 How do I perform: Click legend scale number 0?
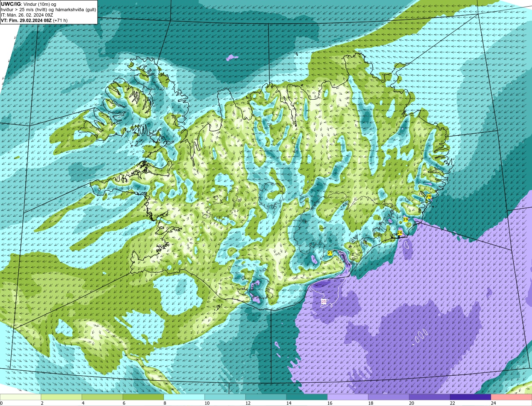pyautogui.click(x=1, y=403)
